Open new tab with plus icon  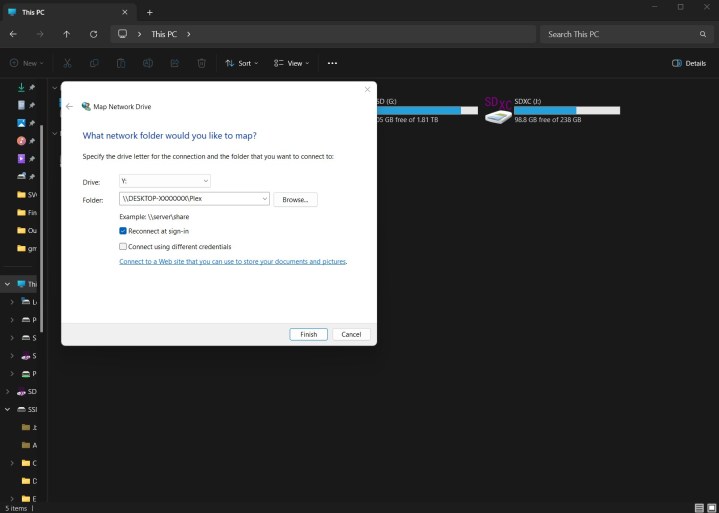click(x=150, y=12)
